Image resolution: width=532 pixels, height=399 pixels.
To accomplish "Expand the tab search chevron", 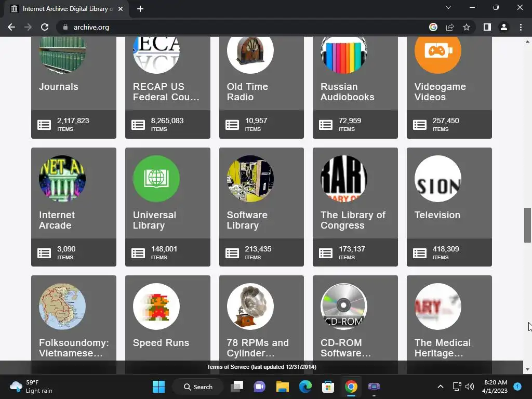I will (x=448, y=7).
